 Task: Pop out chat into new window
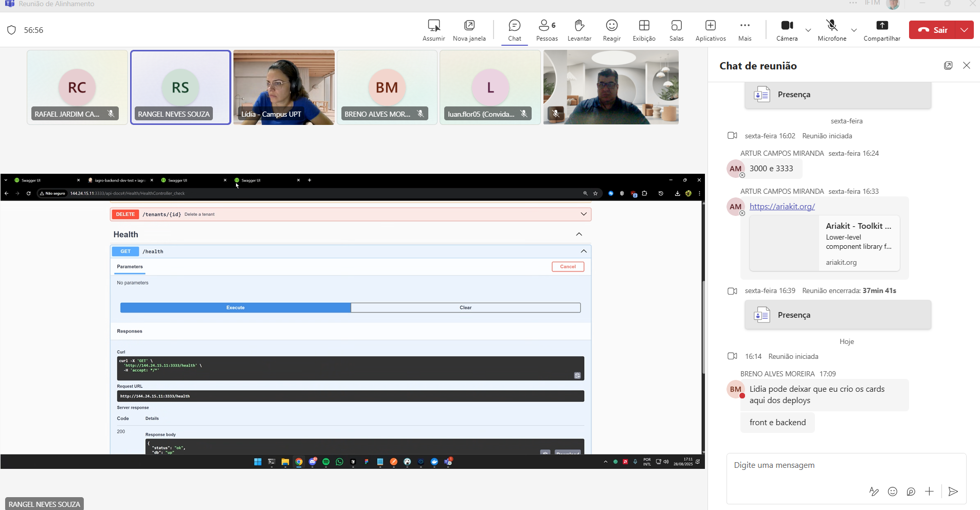pyautogui.click(x=948, y=65)
